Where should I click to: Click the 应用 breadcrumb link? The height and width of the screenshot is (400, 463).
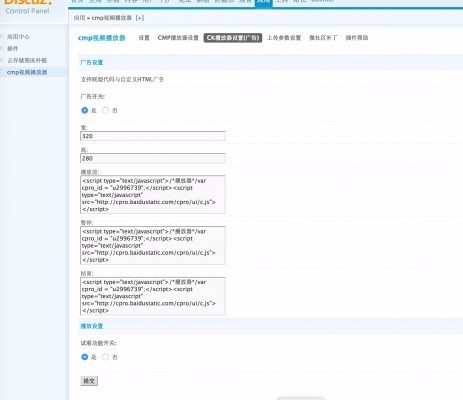pos(79,18)
